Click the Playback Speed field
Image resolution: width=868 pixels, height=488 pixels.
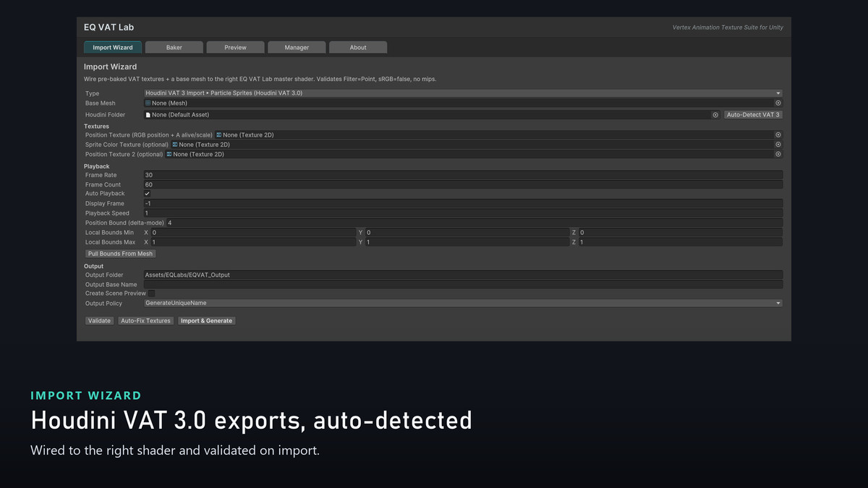click(463, 213)
